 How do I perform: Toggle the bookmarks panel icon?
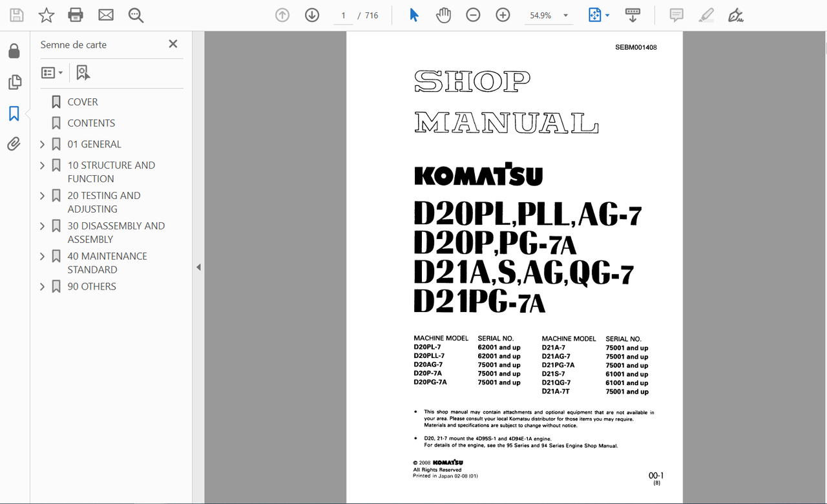pos(14,114)
